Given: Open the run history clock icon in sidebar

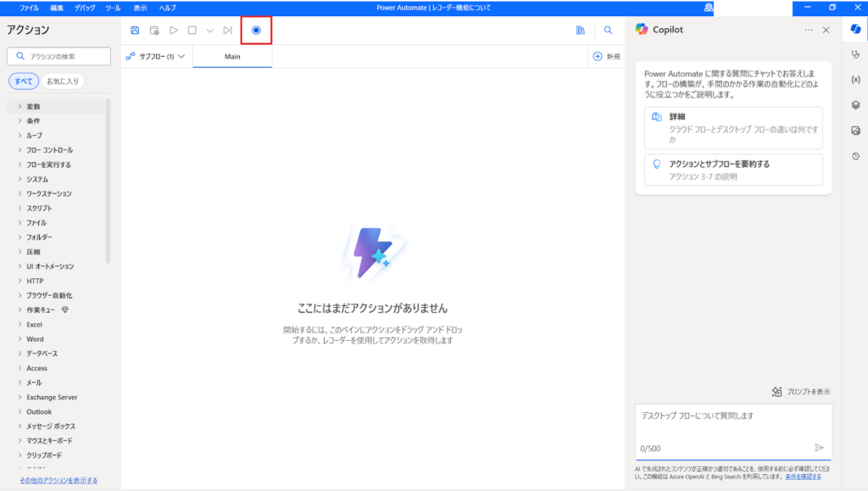Looking at the screenshot, I should pos(855,156).
